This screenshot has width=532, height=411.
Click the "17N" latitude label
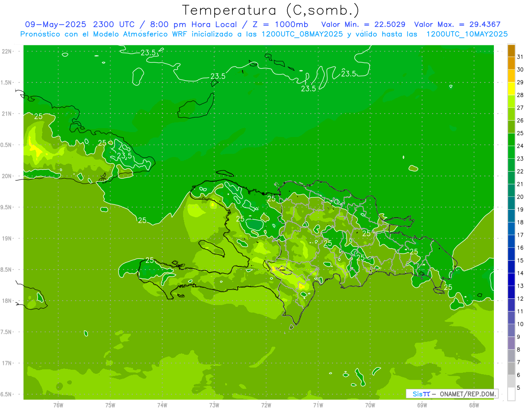7,363
